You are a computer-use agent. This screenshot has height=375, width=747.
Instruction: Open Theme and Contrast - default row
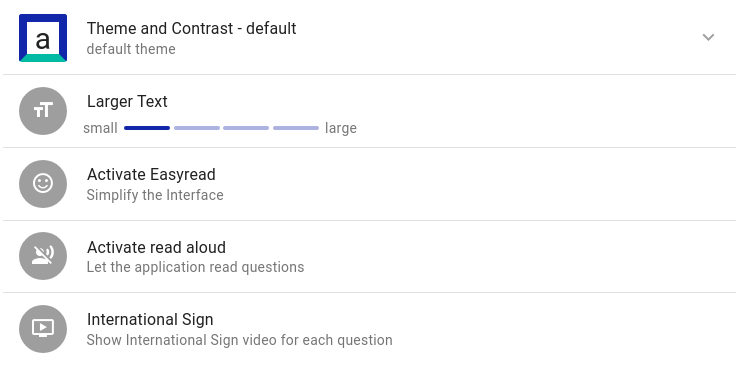pos(369,38)
